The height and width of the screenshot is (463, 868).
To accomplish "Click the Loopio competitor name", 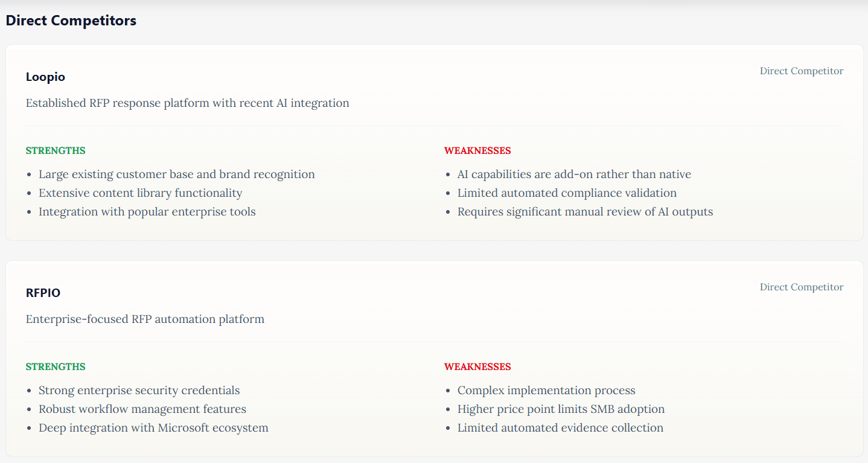I will pos(45,77).
